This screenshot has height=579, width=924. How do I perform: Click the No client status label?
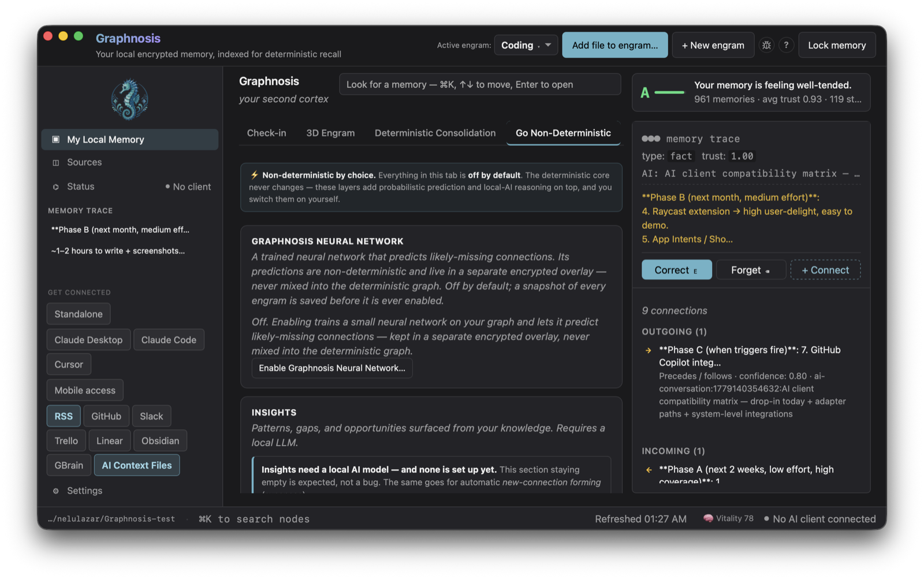coord(188,187)
